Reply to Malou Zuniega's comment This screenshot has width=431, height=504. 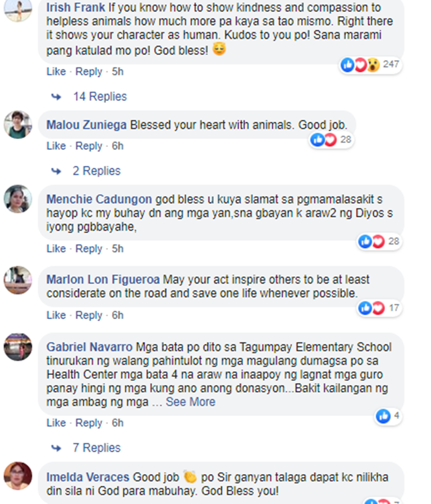click(x=88, y=146)
